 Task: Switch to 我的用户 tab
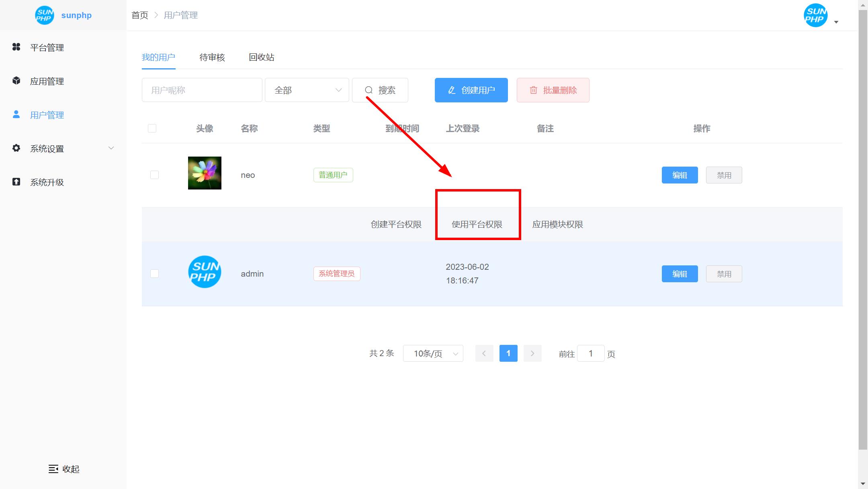click(158, 57)
